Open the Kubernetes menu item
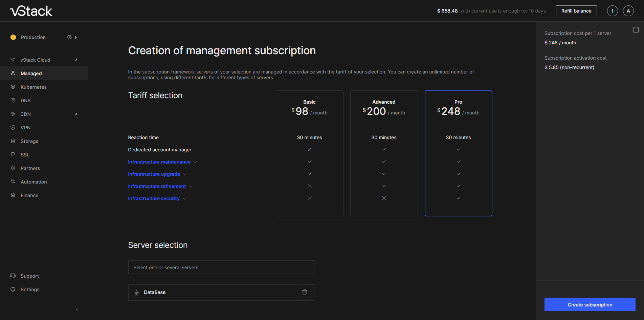 tap(44, 87)
